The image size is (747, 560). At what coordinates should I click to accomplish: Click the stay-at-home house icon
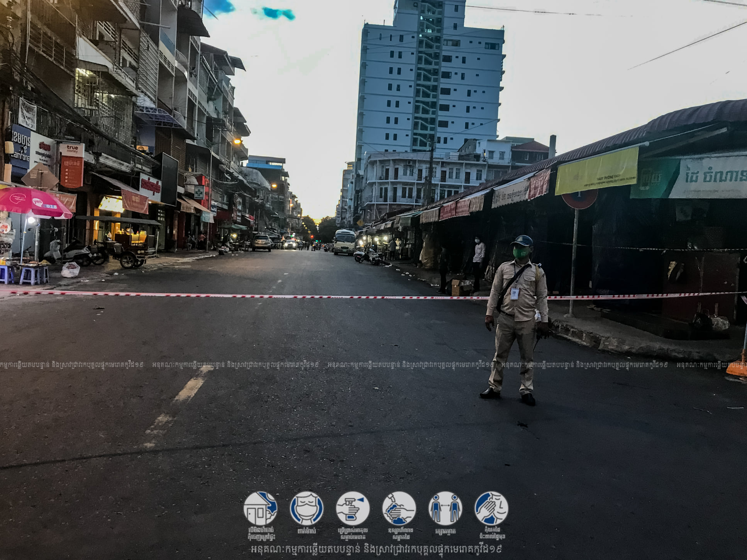[260, 508]
